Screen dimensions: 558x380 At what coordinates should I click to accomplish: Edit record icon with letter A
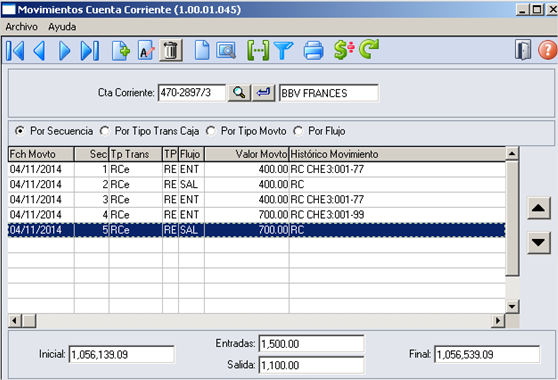[146, 51]
